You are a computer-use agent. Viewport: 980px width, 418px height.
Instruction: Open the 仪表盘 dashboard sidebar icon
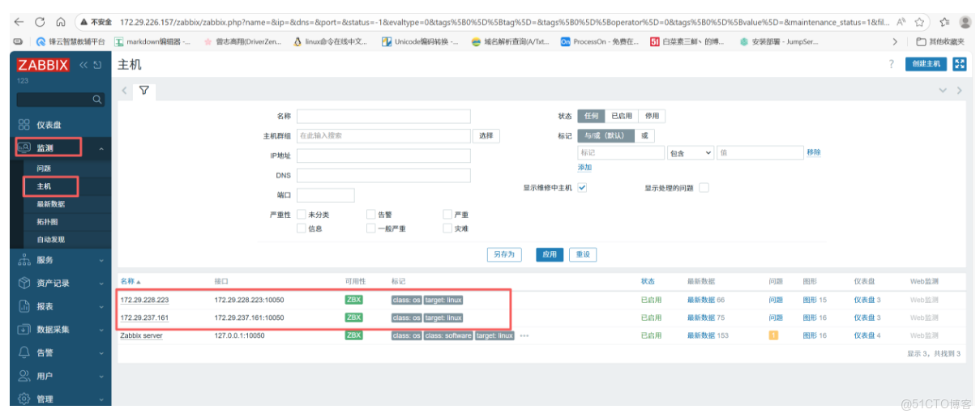click(24, 125)
